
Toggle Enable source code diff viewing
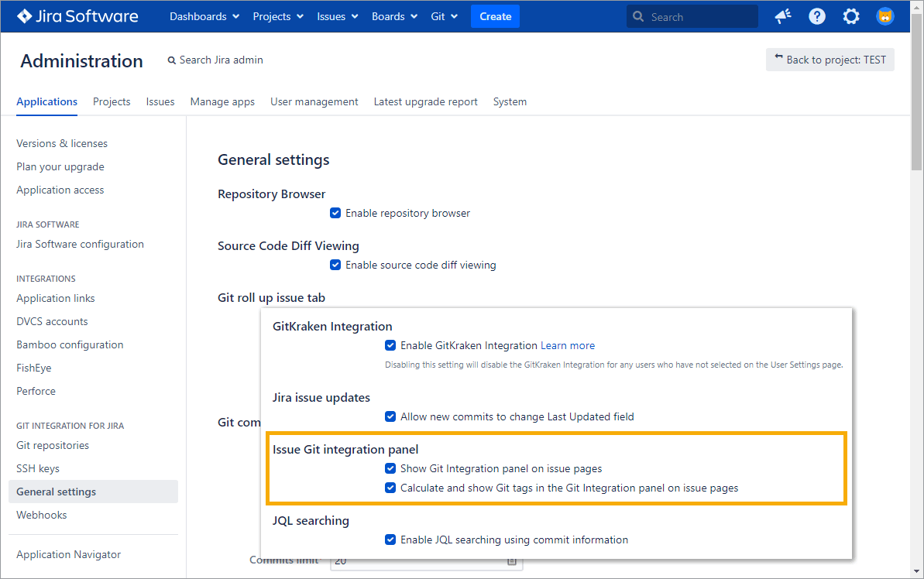click(335, 265)
